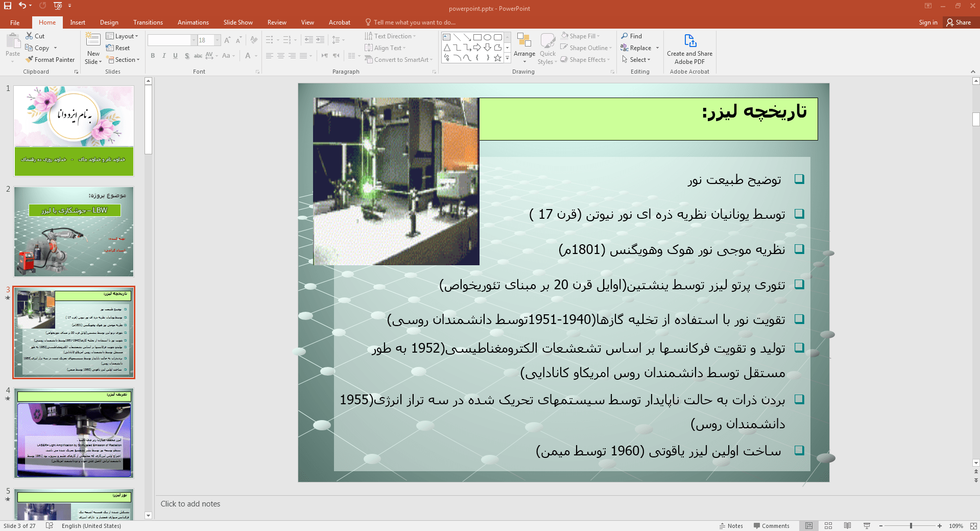Image resolution: width=980 pixels, height=531 pixels.
Task: Click Justify text alignment icon
Action: coord(303,56)
